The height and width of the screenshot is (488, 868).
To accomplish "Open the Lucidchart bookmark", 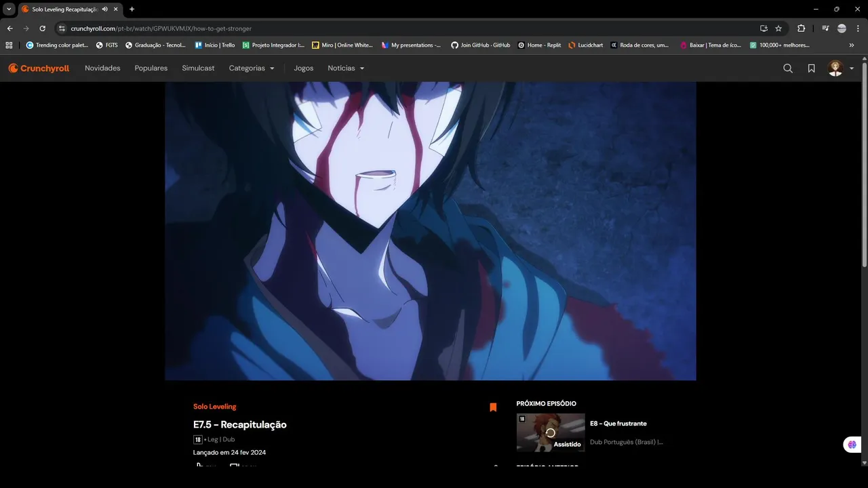I will pyautogui.click(x=586, y=45).
